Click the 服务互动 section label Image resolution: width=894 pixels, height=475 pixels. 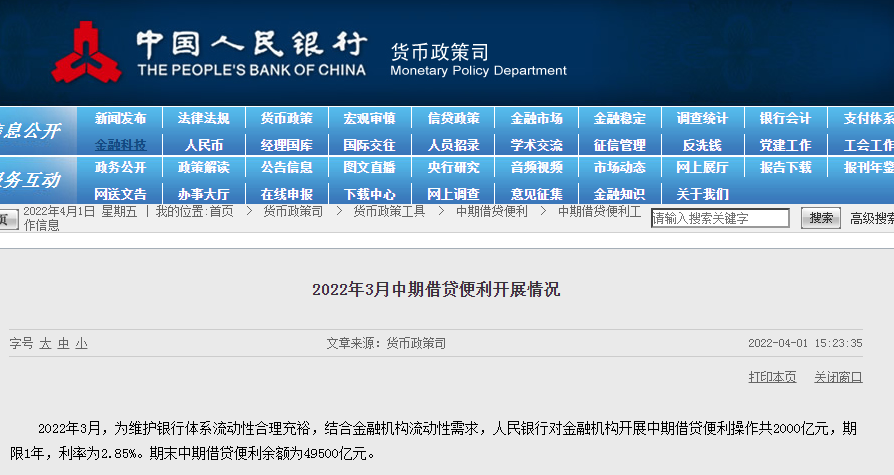(30, 180)
